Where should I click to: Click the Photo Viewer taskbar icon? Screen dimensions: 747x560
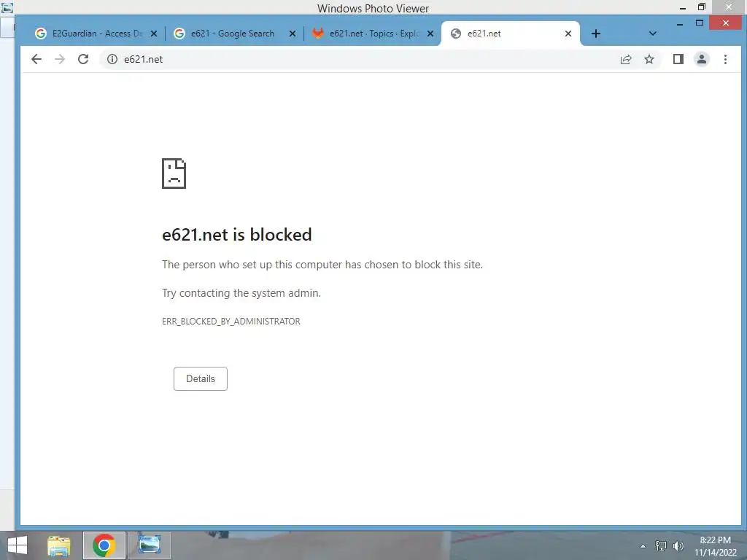(x=149, y=545)
